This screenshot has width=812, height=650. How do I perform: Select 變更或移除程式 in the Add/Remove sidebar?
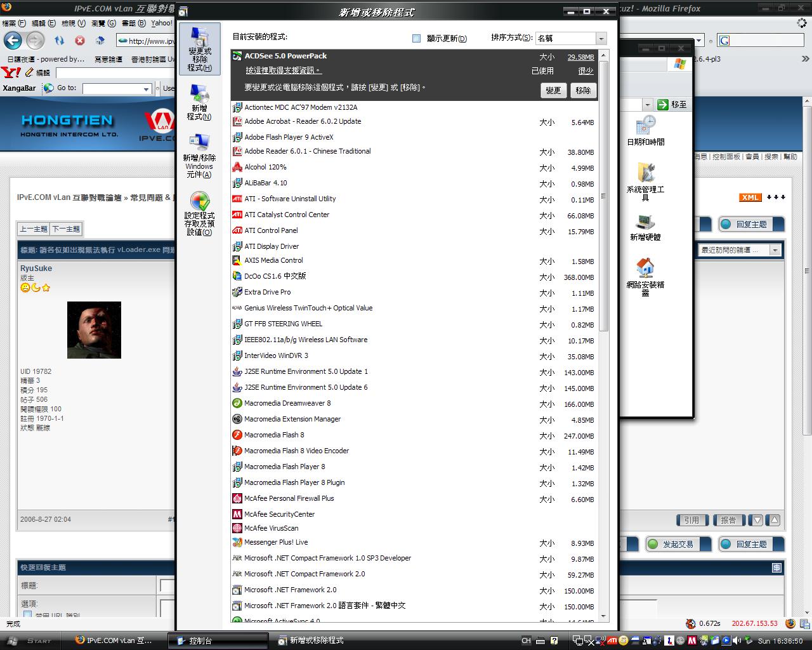pos(199,49)
